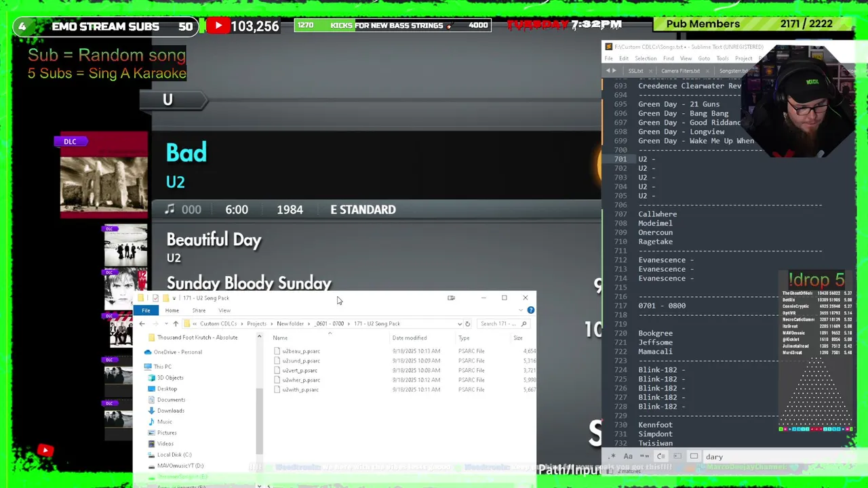Click 'Custom CDLCs' in the address breadcrumb
The width and height of the screenshot is (868, 488).
tap(218, 324)
